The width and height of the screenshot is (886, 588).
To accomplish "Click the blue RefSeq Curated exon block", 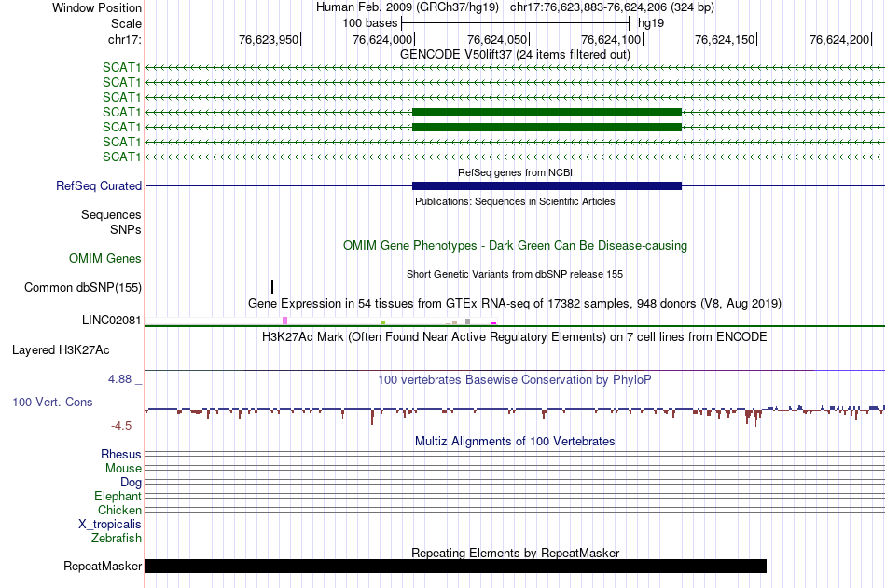I will click(547, 185).
